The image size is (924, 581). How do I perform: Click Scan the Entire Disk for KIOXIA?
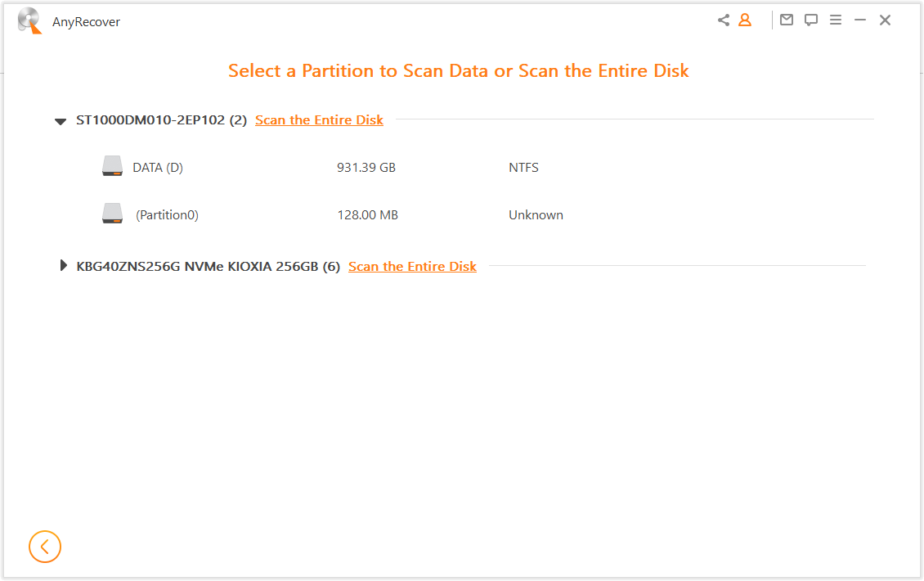pos(413,266)
